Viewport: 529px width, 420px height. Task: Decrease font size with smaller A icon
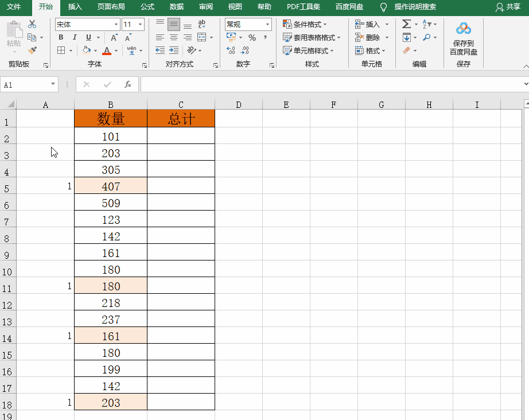[x=128, y=37]
